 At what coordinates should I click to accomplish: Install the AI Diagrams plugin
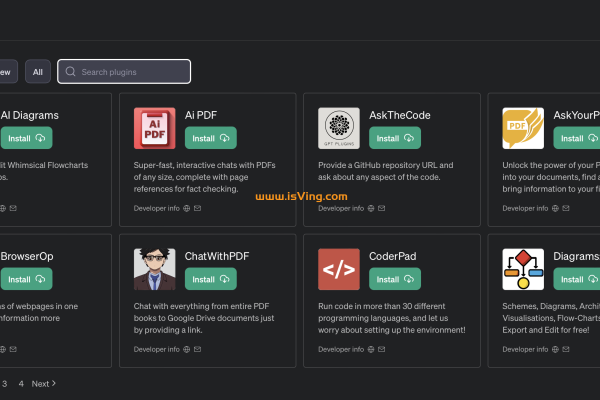coord(26,138)
